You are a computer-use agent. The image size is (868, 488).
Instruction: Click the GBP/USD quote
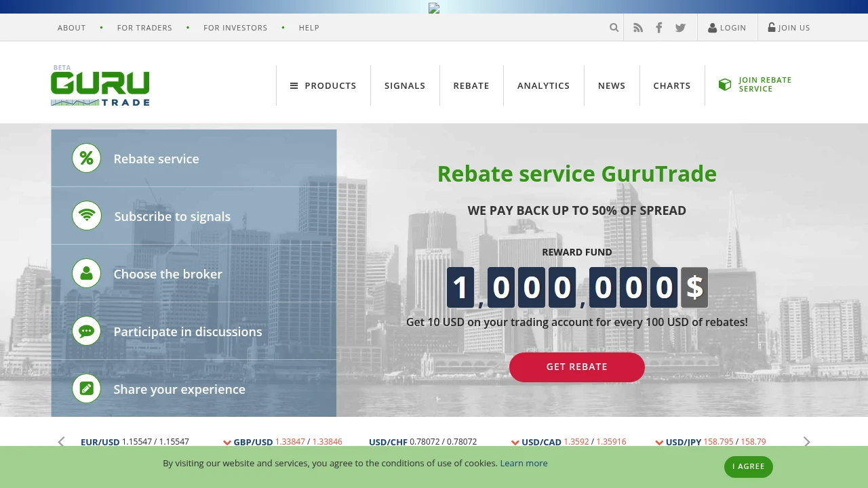coord(283,442)
